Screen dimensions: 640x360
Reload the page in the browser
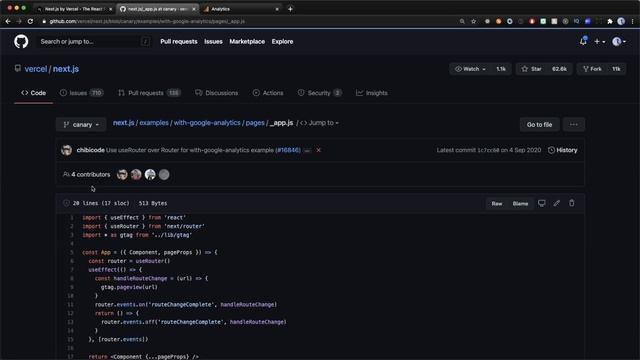pos(30,21)
